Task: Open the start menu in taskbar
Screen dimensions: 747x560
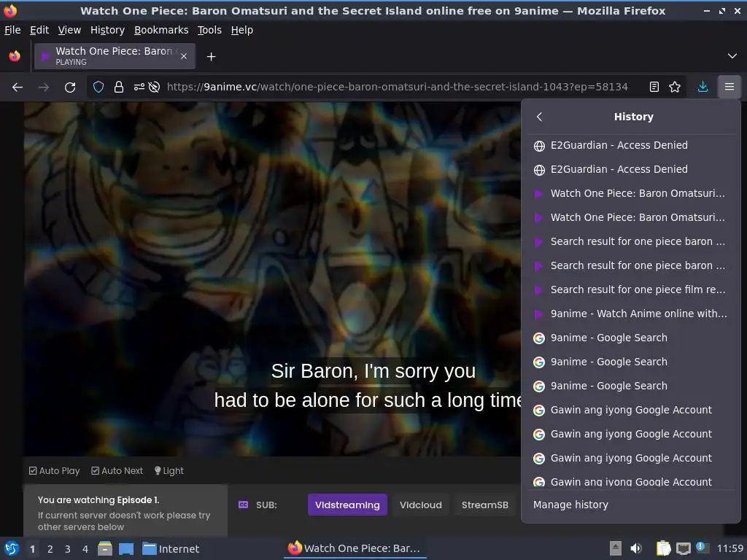Action: coord(12,549)
